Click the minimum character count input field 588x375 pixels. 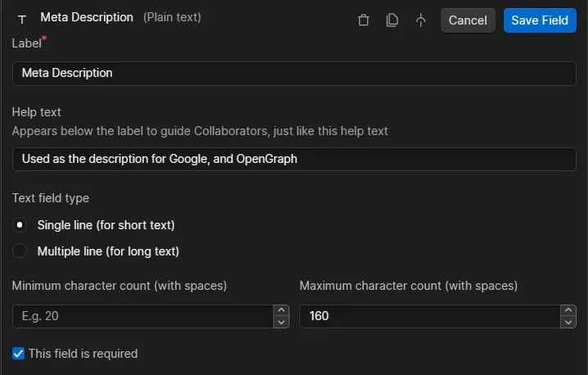coord(141,316)
